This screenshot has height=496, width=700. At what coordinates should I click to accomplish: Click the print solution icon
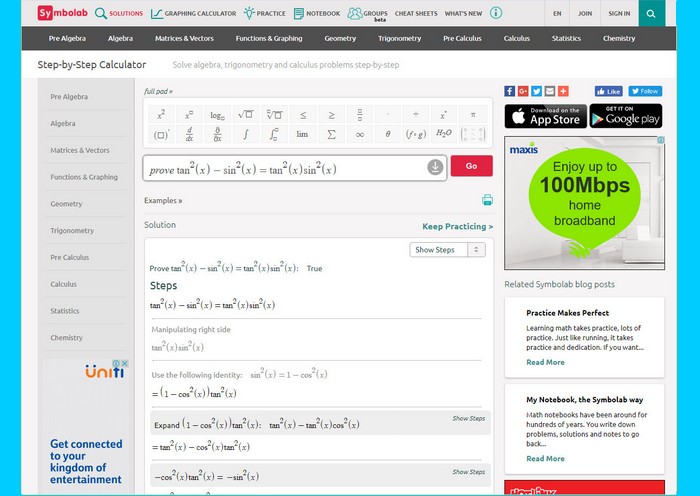[x=487, y=200]
